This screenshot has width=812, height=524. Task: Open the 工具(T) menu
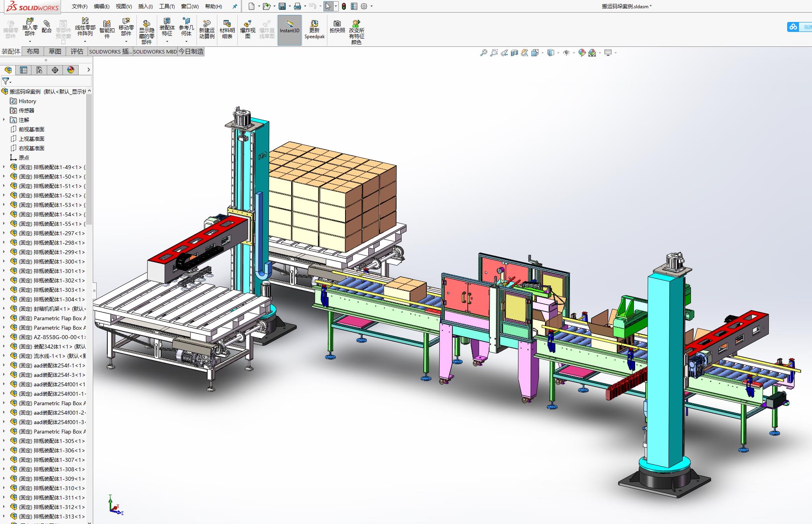(167, 6)
